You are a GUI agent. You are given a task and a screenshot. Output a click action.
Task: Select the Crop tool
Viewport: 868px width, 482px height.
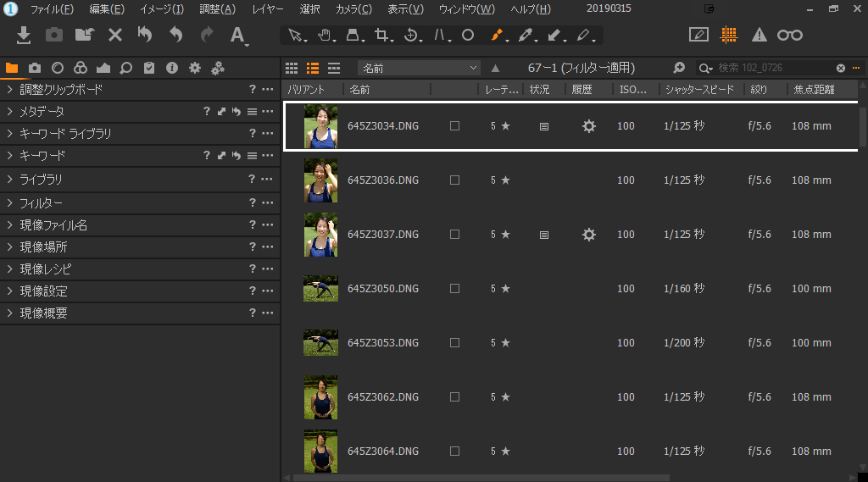(382, 36)
